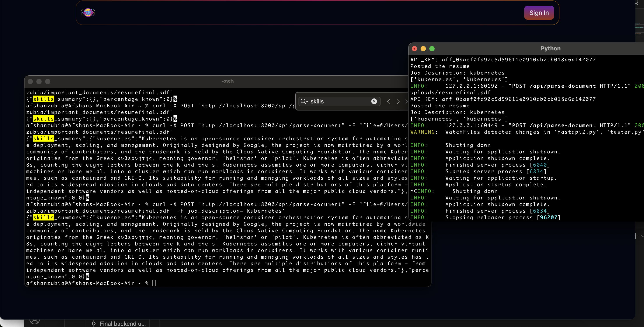Open the search options magnifier dropdown
Viewport: 644px width, 327px height.
click(x=304, y=101)
